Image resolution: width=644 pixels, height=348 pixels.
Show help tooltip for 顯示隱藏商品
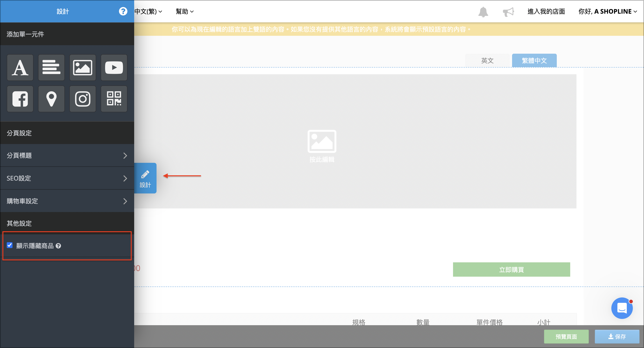click(x=58, y=246)
